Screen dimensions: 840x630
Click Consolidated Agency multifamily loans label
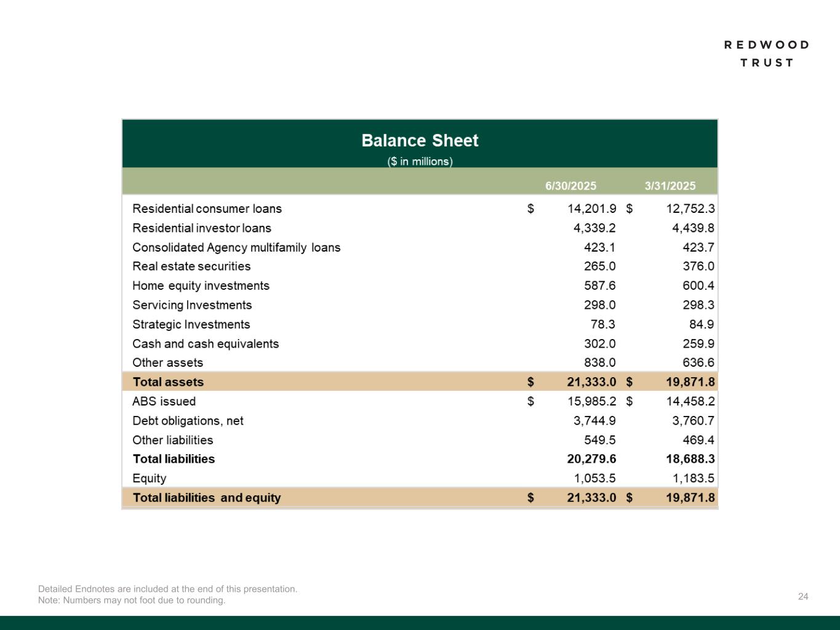coord(236,247)
